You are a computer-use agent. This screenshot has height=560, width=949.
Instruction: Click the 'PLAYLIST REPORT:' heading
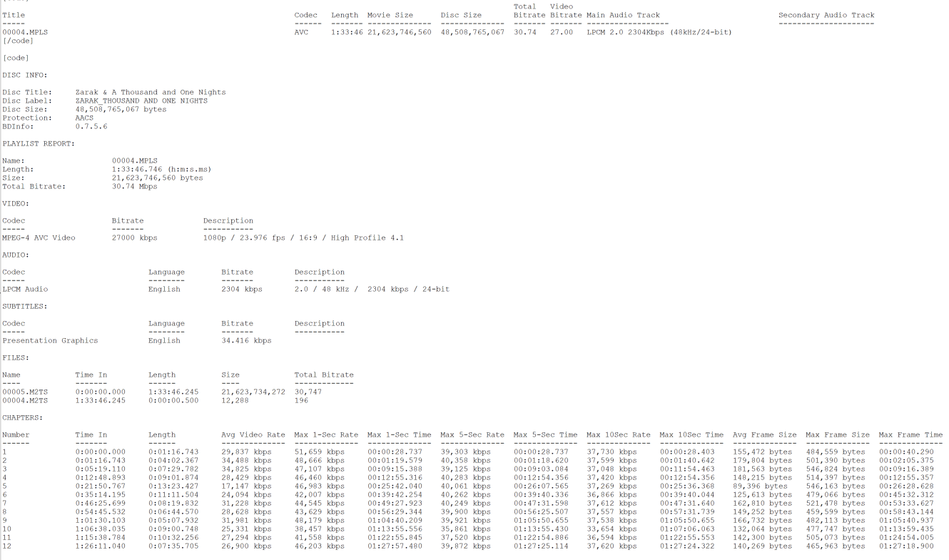coord(39,143)
